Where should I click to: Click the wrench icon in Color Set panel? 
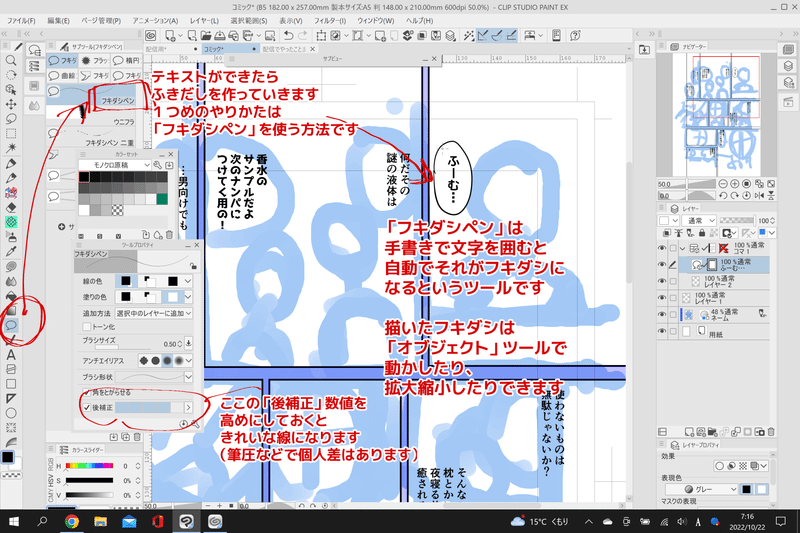tap(158, 165)
